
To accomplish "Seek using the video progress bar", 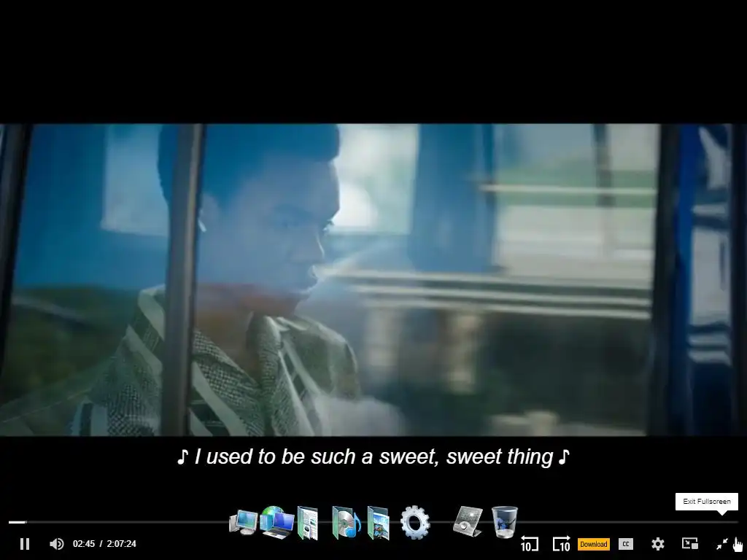I will (x=373, y=522).
